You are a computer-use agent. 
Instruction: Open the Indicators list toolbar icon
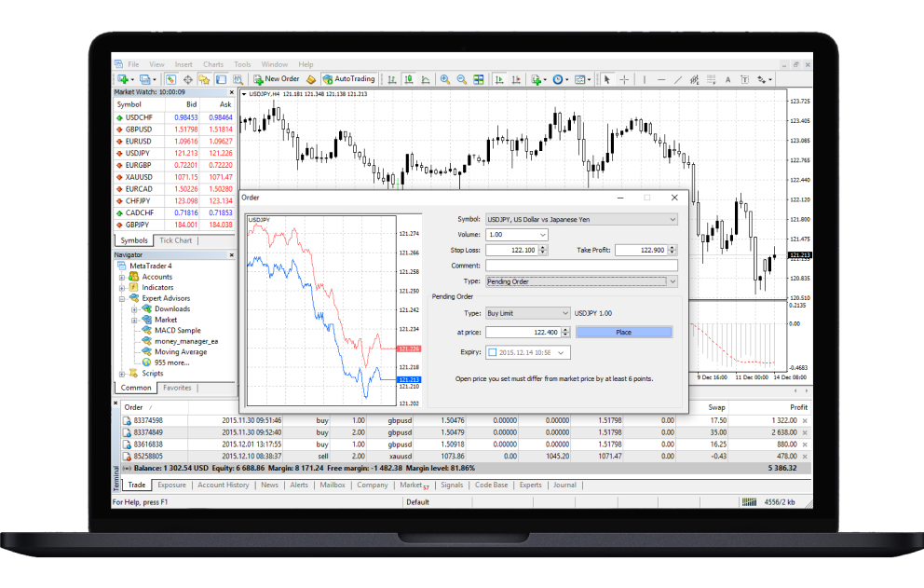537,79
